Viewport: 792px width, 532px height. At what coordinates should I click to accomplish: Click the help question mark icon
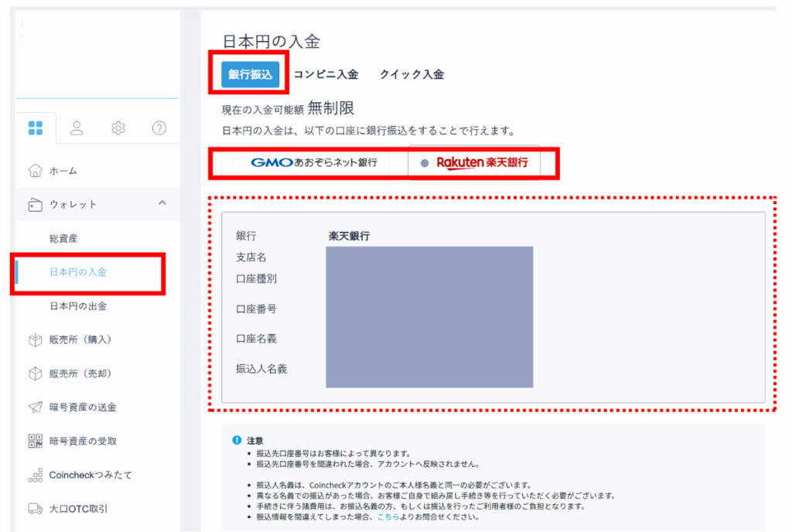click(159, 128)
